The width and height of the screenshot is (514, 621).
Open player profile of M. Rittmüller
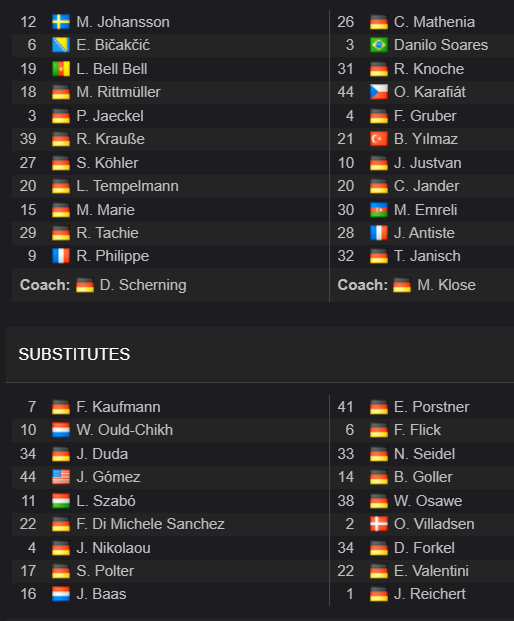pyautogui.click(x=118, y=92)
